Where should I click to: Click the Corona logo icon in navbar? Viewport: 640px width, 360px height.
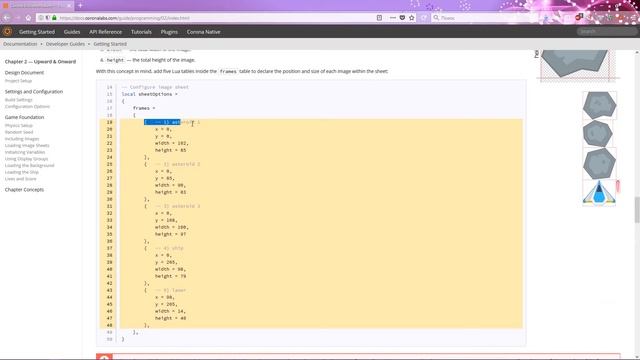click(7, 31)
